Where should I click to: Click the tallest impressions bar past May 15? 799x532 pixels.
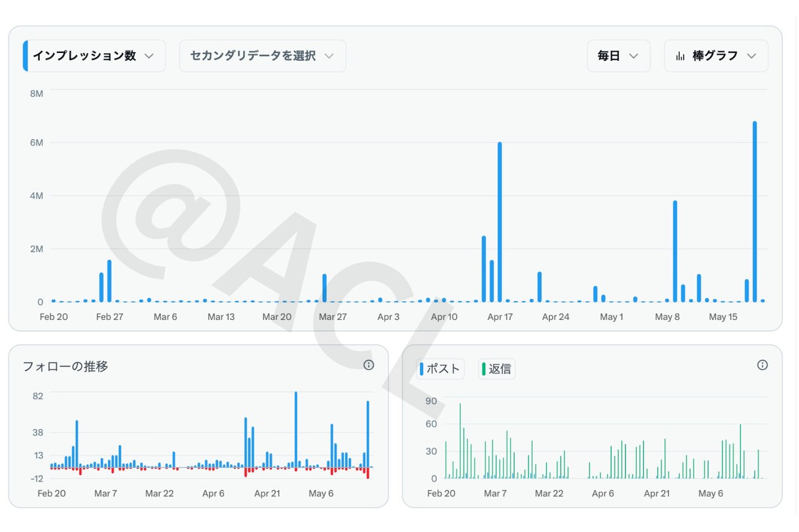click(x=754, y=211)
